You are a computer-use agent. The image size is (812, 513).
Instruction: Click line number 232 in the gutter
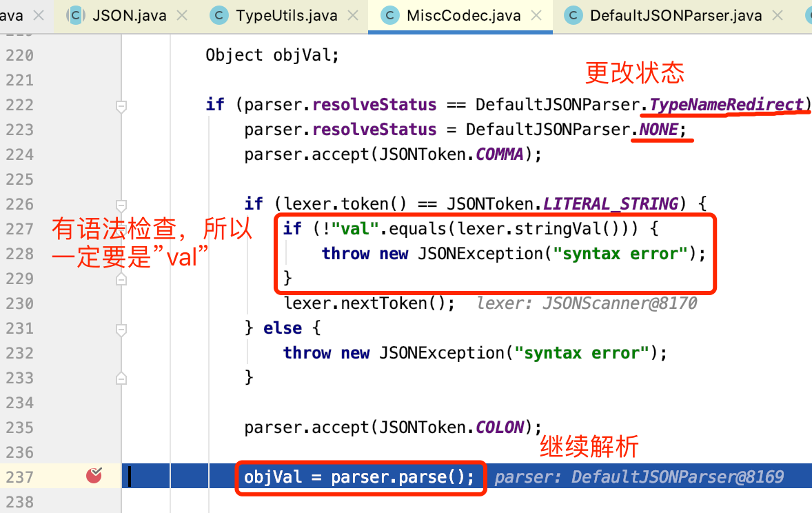(x=20, y=353)
